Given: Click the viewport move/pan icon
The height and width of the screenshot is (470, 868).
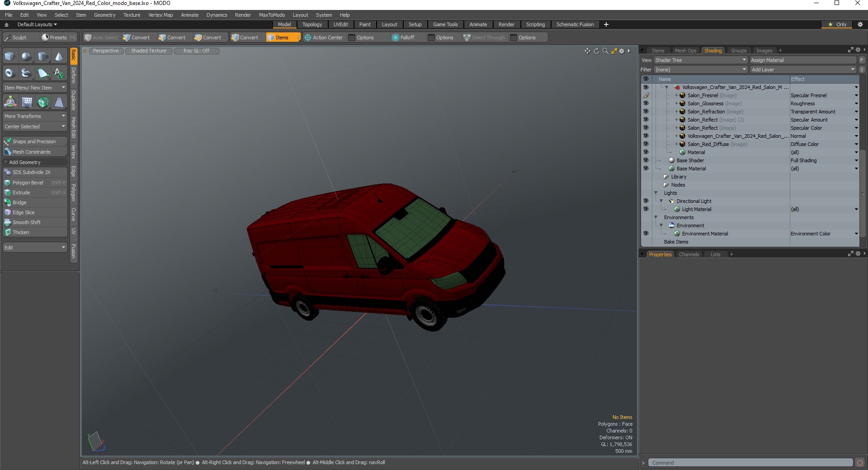Looking at the screenshot, I should point(587,51).
